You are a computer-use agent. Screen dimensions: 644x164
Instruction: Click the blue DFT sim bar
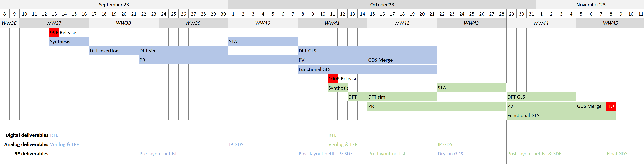[183, 51]
